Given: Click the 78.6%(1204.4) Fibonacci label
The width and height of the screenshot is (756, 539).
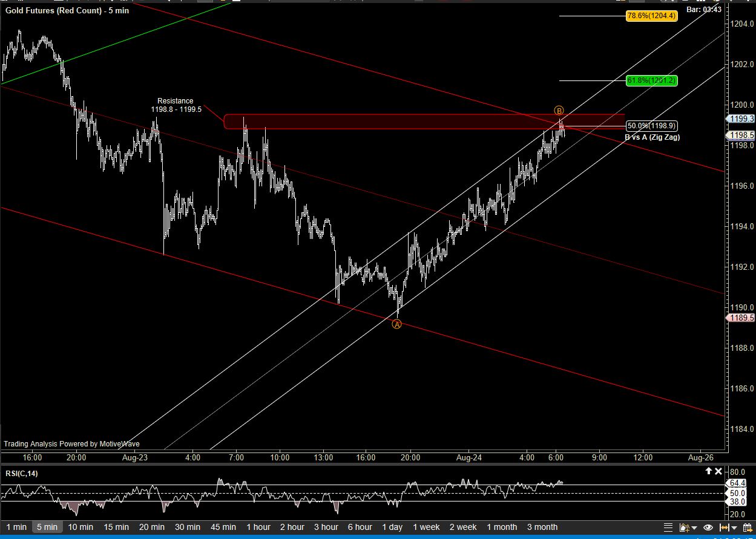Looking at the screenshot, I should pyautogui.click(x=651, y=16).
